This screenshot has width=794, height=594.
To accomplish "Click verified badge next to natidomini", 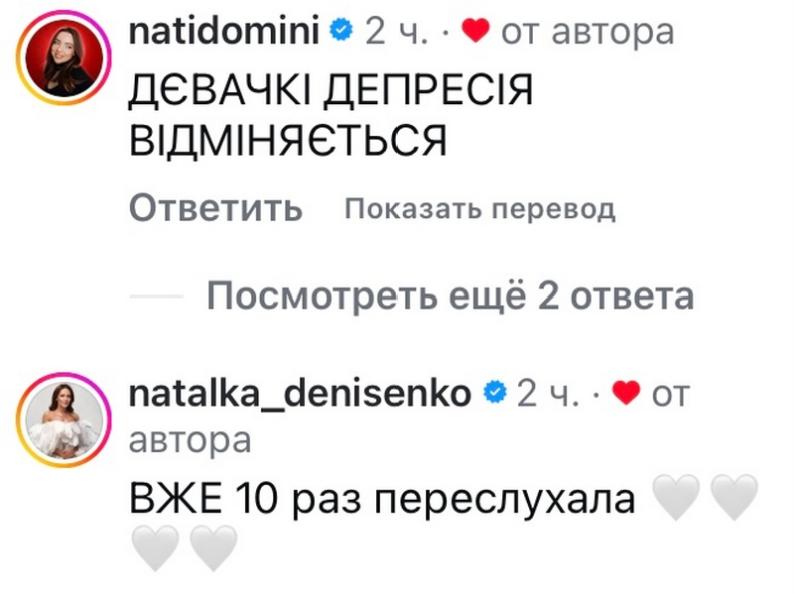I will [341, 32].
